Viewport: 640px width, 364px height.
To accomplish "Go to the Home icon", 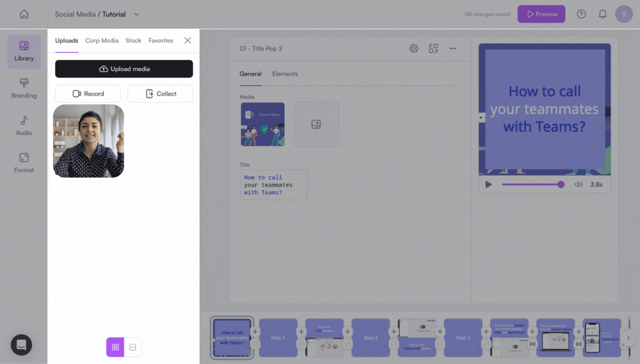I will pyautogui.click(x=24, y=14).
